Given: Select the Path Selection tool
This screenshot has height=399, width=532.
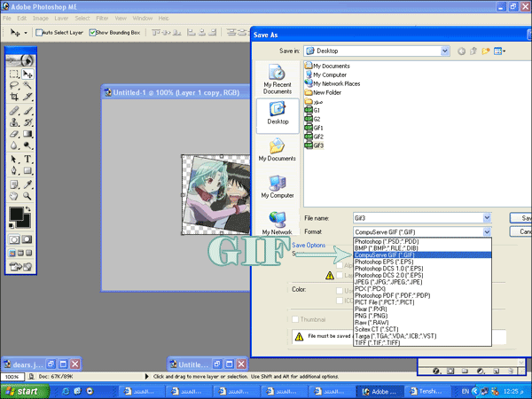Looking at the screenshot, I should pyautogui.click(x=14, y=159).
